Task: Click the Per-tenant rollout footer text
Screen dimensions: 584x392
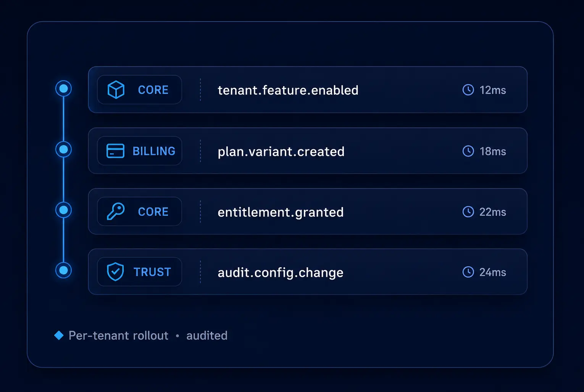Action: [x=118, y=336]
